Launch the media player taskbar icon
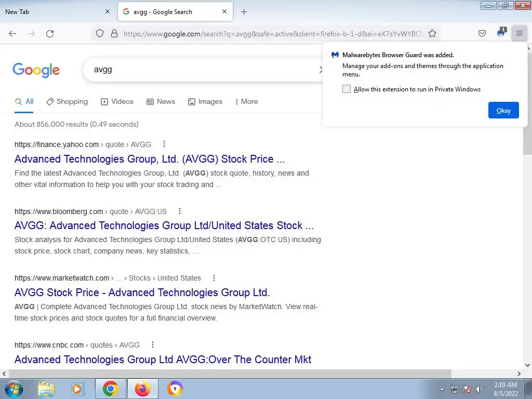Screen dimensions: 532x399 (77, 389)
